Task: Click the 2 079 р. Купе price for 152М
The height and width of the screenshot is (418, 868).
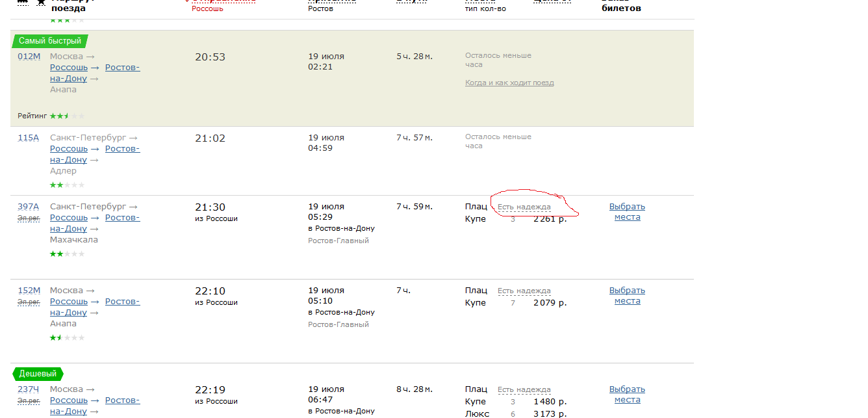Action: [x=550, y=302]
